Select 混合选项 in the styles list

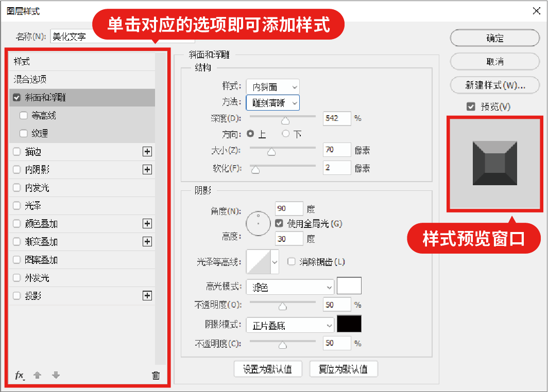coord(30,80)
